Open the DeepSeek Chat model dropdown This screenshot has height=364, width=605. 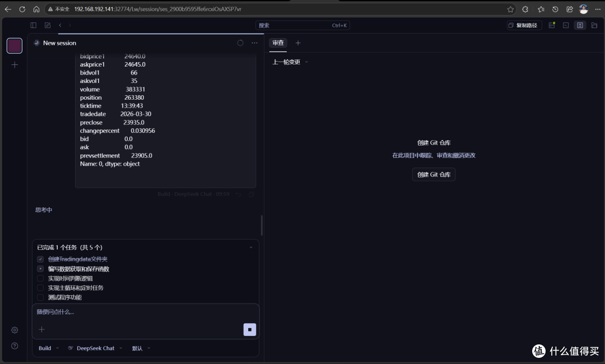95,348
